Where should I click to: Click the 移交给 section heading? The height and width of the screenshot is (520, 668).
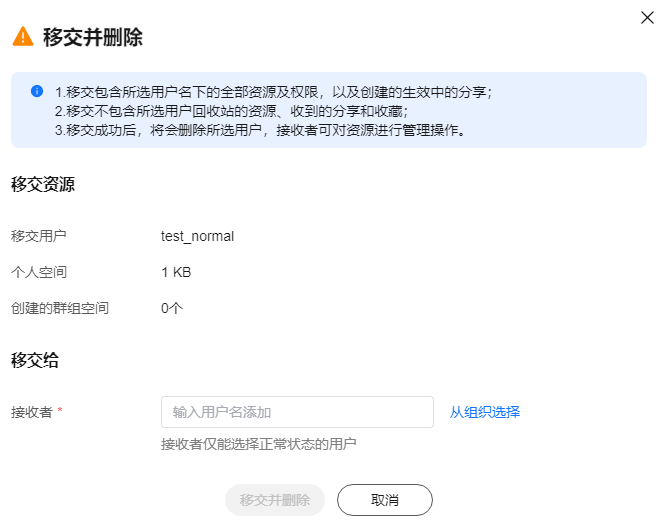pyautogui.click(x=35, y=360)
